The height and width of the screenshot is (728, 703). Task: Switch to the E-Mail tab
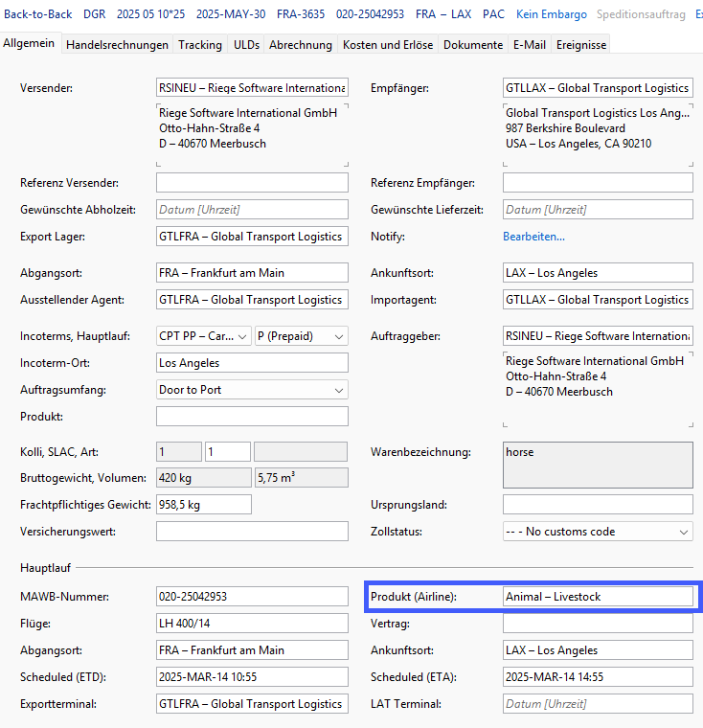530,45
